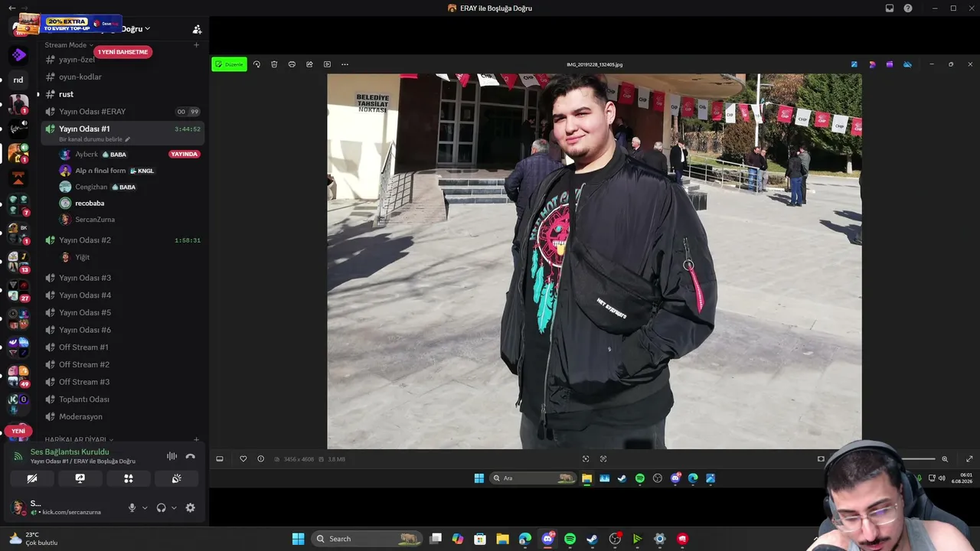The height and width of the screenshot is (551, 980).
Task: Disconnect from the voice channel
Action: (191, 456)
